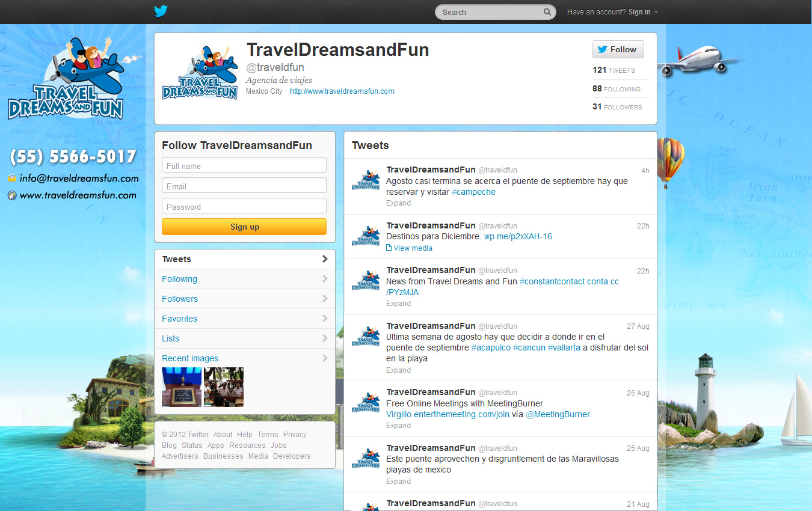Click the avatar on the MeetingBurner tweet
Viewport: 812px width, 511px height.
click(x=366, y=402)
